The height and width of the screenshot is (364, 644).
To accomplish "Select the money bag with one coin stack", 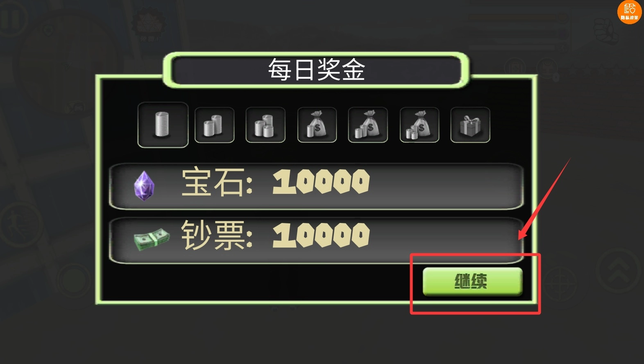I will (x=368, y=125).
